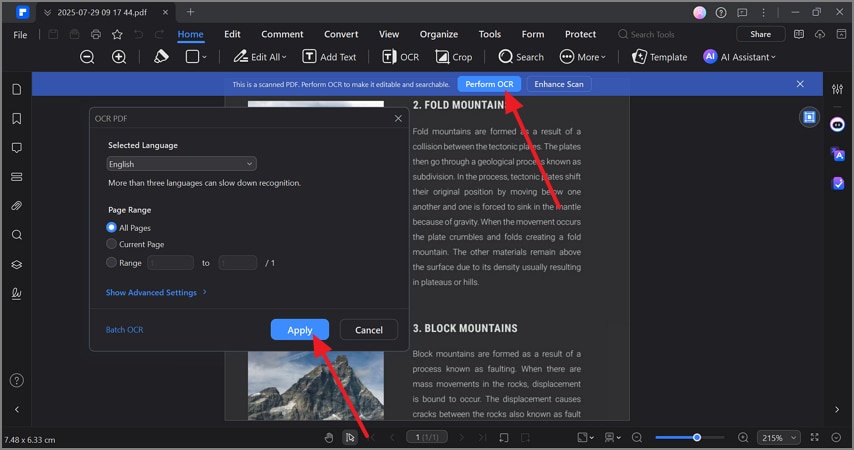
Task: Open the Search tool
Action: coord(521,57)
